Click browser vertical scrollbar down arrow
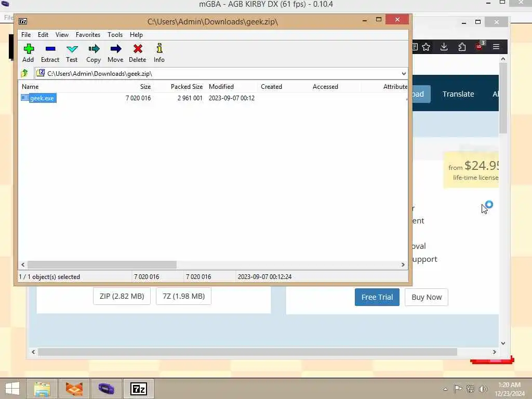Viewport: 532px width, 399px height. pyautogui.click(x=503, y=343)
